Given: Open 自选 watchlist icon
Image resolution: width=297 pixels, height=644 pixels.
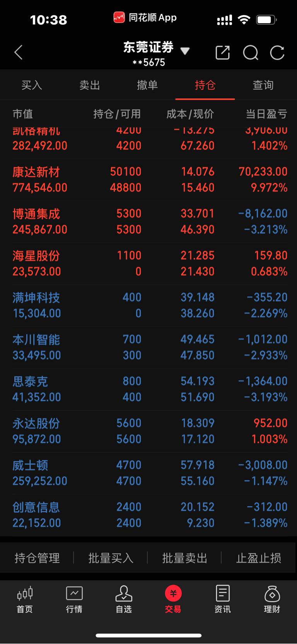Looking at the screenshot, I should pyautogui.click(x=124, y=599).
